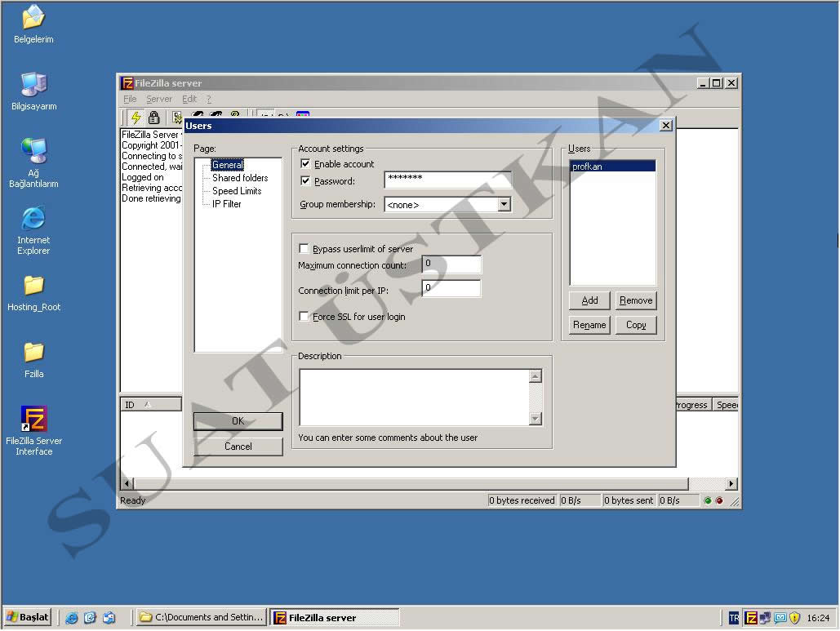Open the Başlat start menu
This screenshot has width=840, height=631.
click(x=28, y=617)
